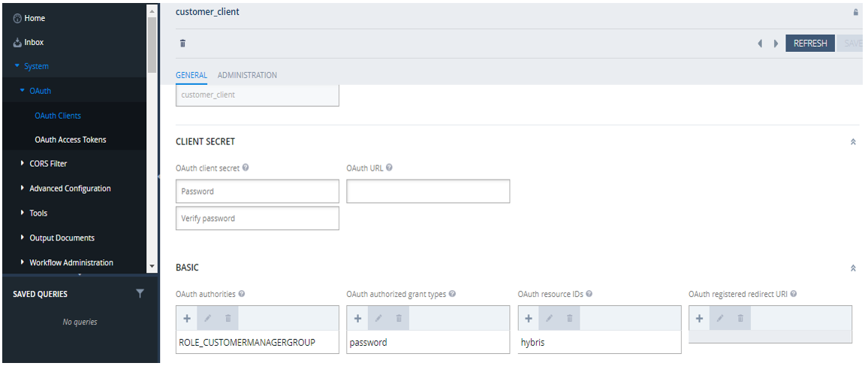The height and width of the screenshot is (366, 868).
Task: Click the OAuth URL input field
Action: pos(428,191)
